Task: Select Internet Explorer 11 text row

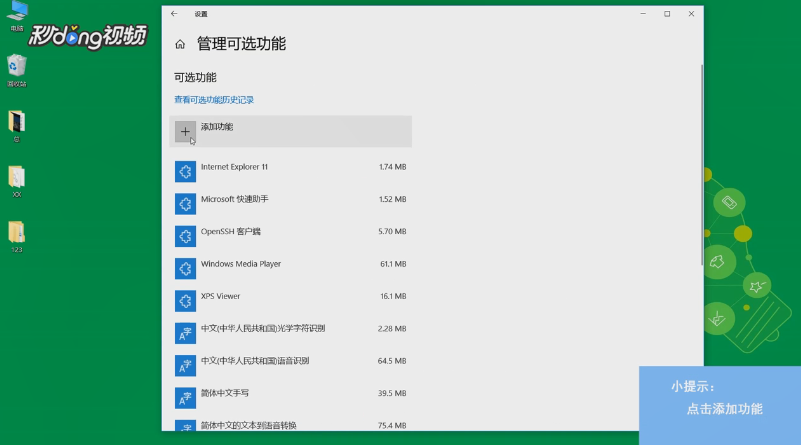Action: [x=234, y=167]
